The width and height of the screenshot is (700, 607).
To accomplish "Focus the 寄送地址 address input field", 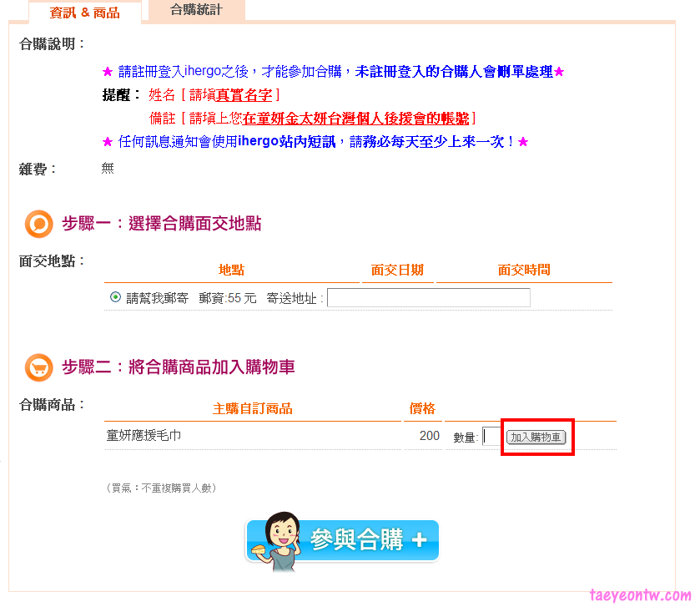I will tap(429, 297).
